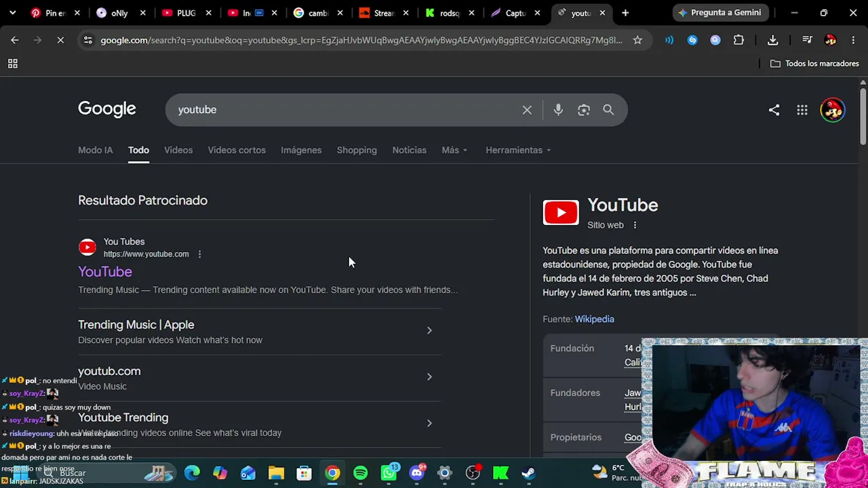Bookmark this page with the star icon
Viewport: 868px width, 488px height.
point(637,40)
